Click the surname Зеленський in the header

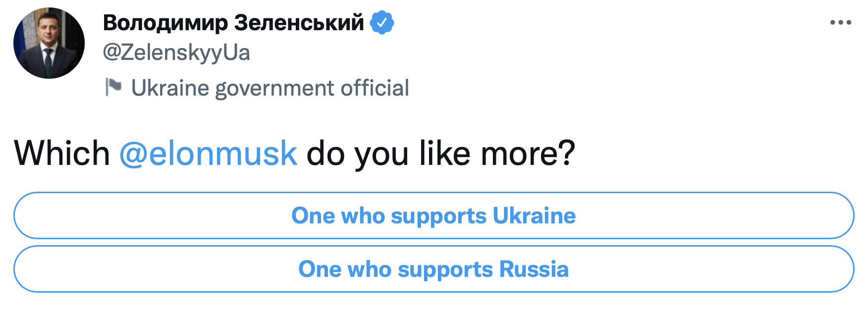[x=299, y=23]
